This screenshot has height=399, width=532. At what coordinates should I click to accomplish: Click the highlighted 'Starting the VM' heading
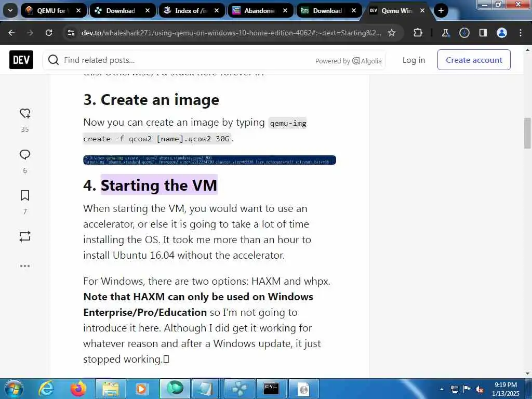point(159,185)
